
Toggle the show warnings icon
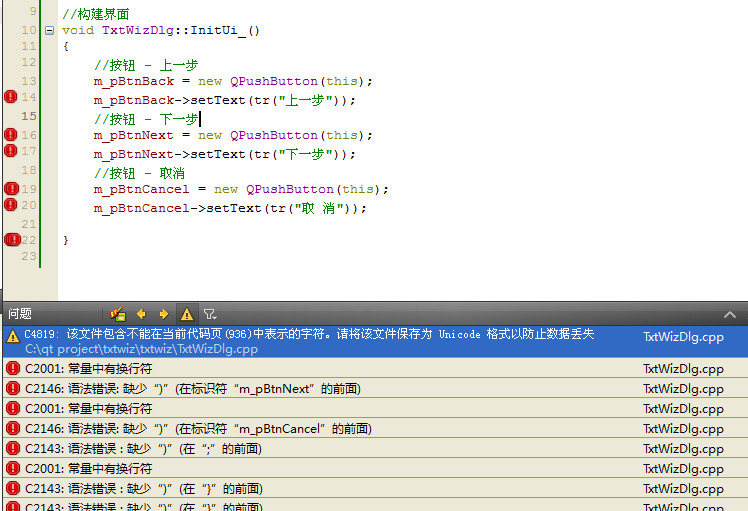186,314
